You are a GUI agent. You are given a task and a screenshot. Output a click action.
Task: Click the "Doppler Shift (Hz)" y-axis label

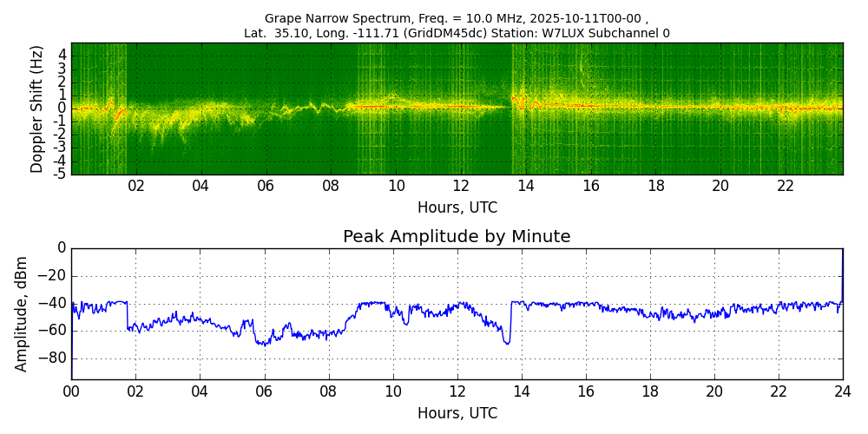click(x=37, y=109)
